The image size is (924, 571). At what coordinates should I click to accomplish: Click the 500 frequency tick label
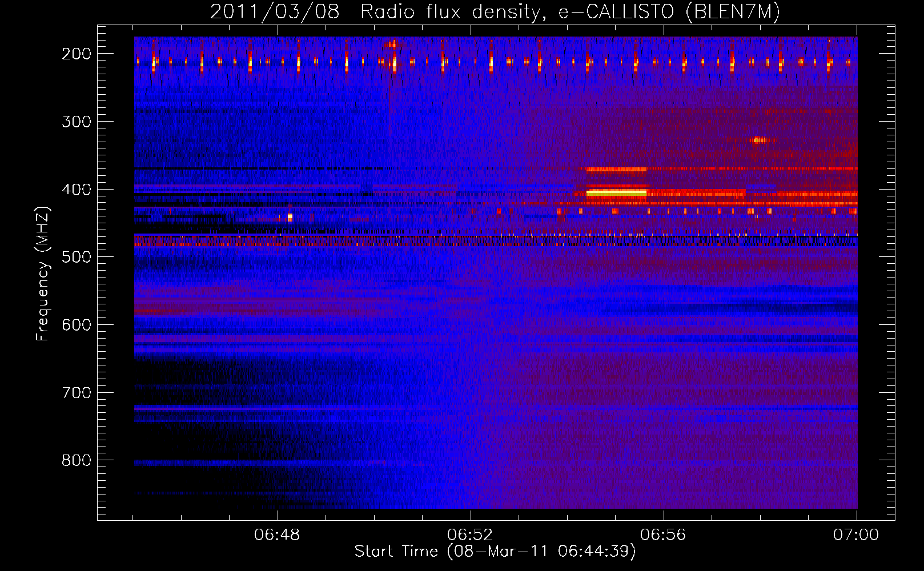[77, 257]
